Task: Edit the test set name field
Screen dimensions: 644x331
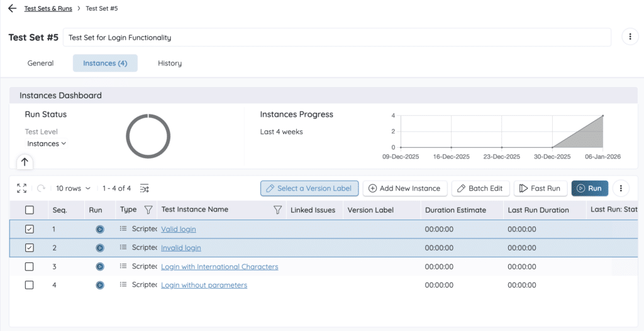Action: click(337, 37)
